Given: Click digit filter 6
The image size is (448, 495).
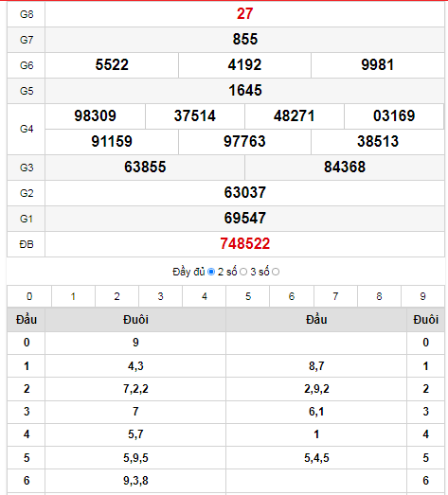Looking at the screenshot, I should 292,296.
